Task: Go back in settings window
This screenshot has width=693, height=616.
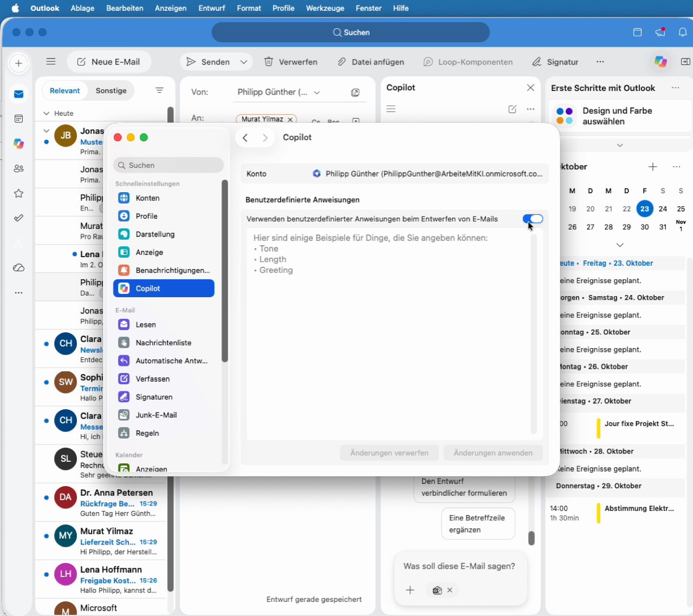Action: click(245, 138)
